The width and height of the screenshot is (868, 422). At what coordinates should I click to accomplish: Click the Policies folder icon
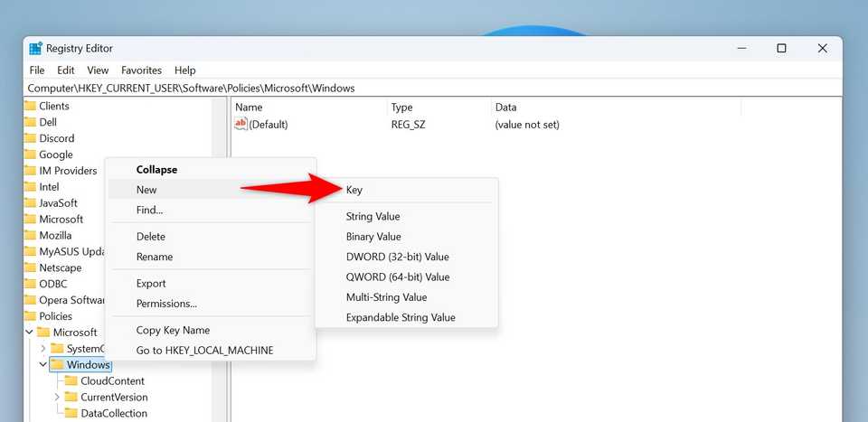(30, 316)
